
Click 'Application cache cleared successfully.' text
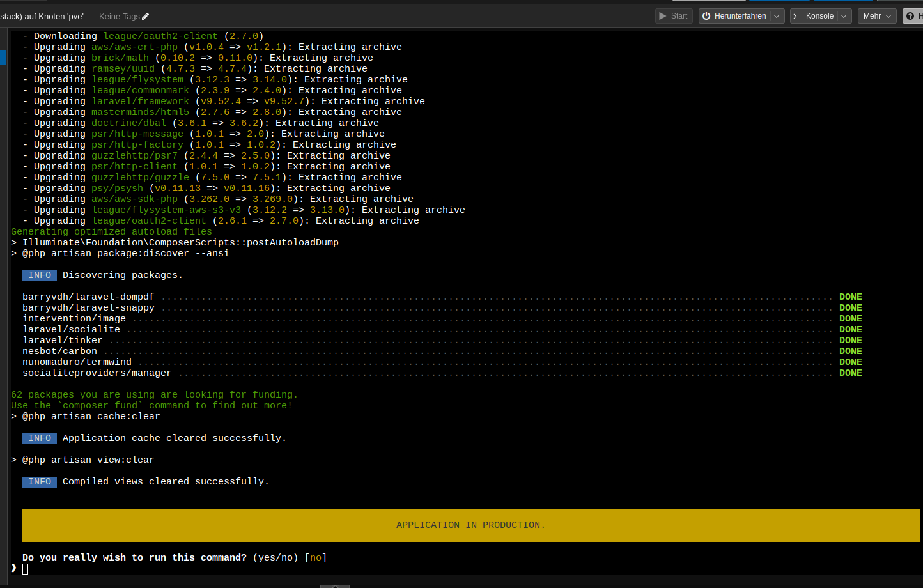pos(175,438)
